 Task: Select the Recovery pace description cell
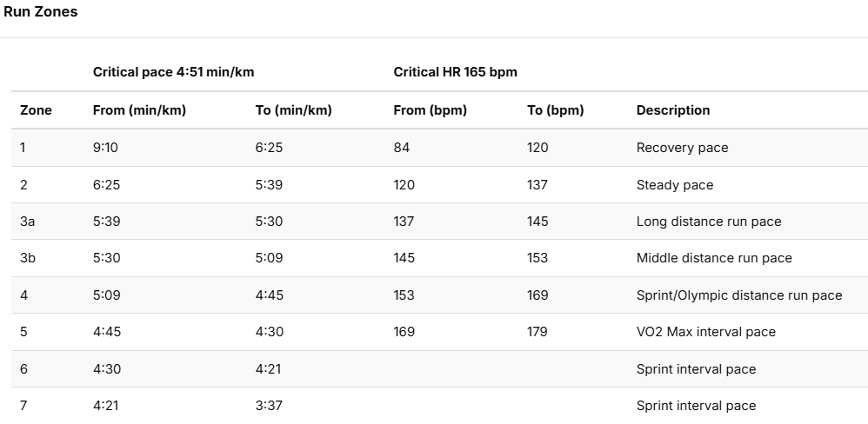click(x=682, y=148)
